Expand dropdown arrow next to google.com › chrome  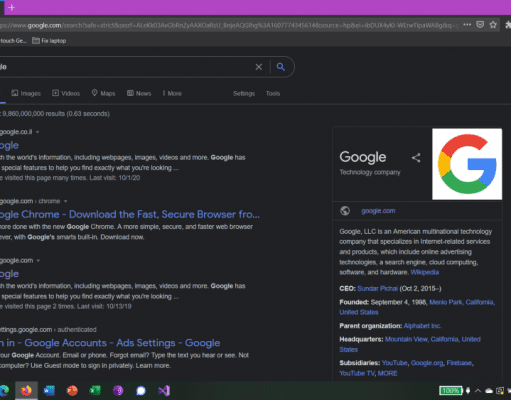(65, 201)
